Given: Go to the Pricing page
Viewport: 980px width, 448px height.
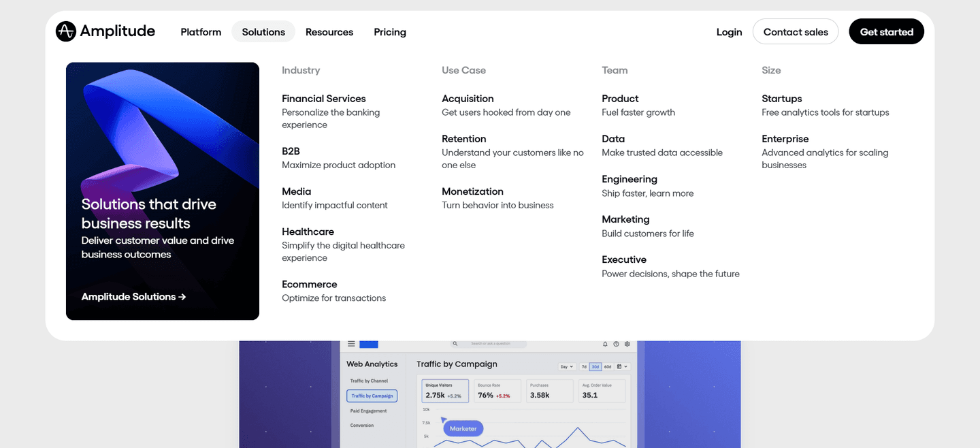Looking at the screenshot, I should (390, 32).
